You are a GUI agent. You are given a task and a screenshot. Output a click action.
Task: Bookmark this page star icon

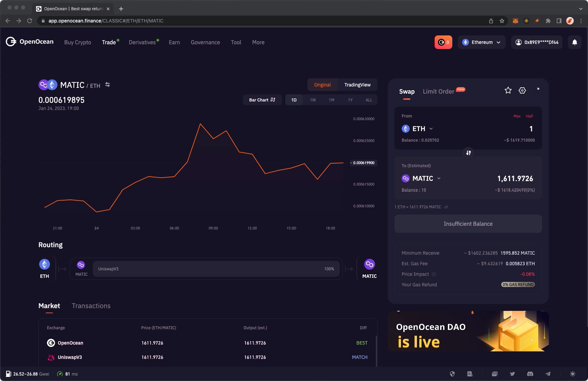click(502, 21)
